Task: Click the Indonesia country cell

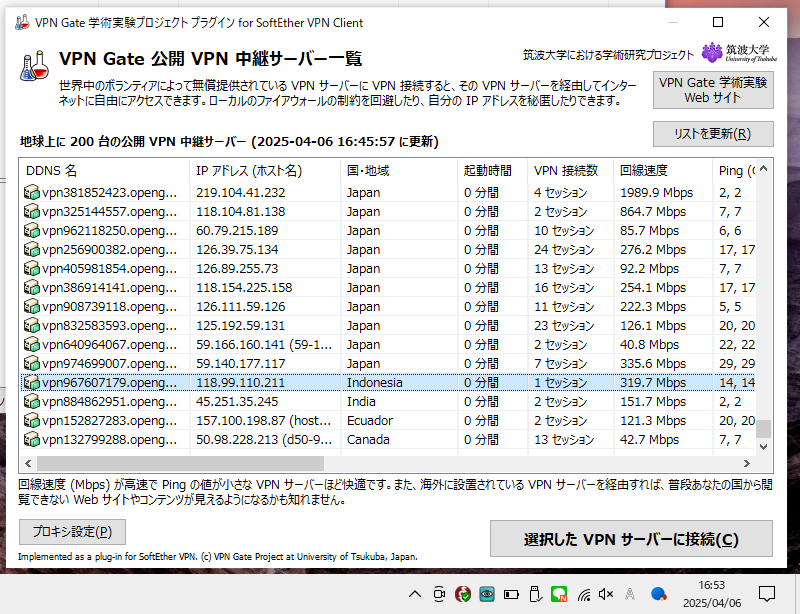Action: (x=374, y=382)
